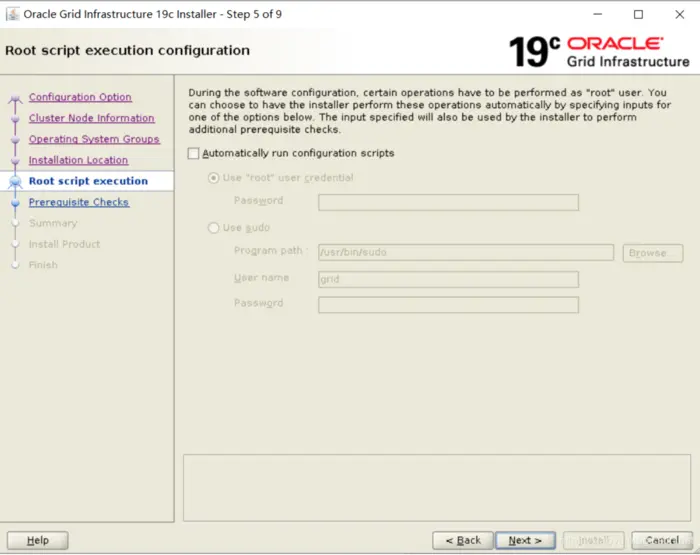This screenshot has height=555, width=700.
Task: Select the Root script execution step
Action: coord(88,181)
